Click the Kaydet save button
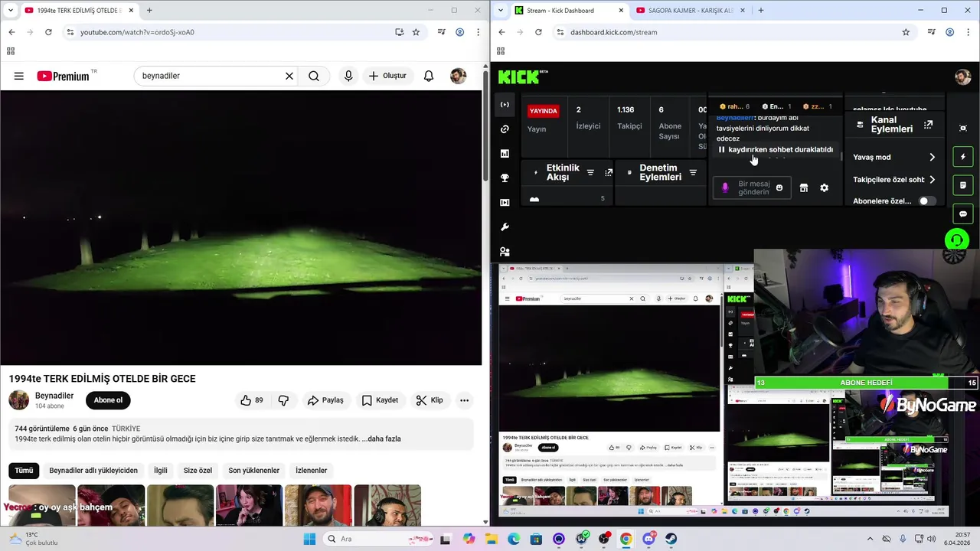Viewport: 980px width, 551px height. (380, 400)
